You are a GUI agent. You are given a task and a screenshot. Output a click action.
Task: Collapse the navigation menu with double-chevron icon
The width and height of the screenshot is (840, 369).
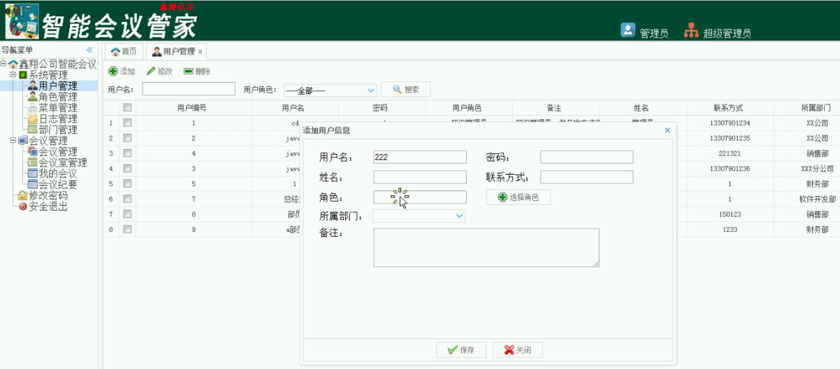coord(89,50)
